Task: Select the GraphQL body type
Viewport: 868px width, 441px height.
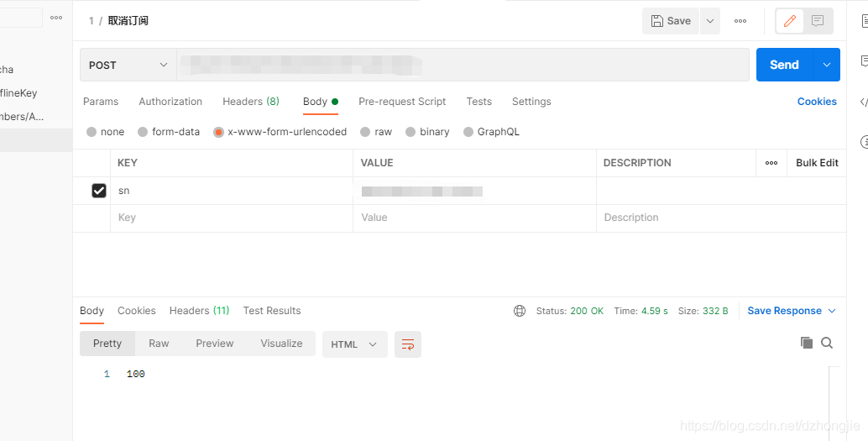Action: coord(492,132)
